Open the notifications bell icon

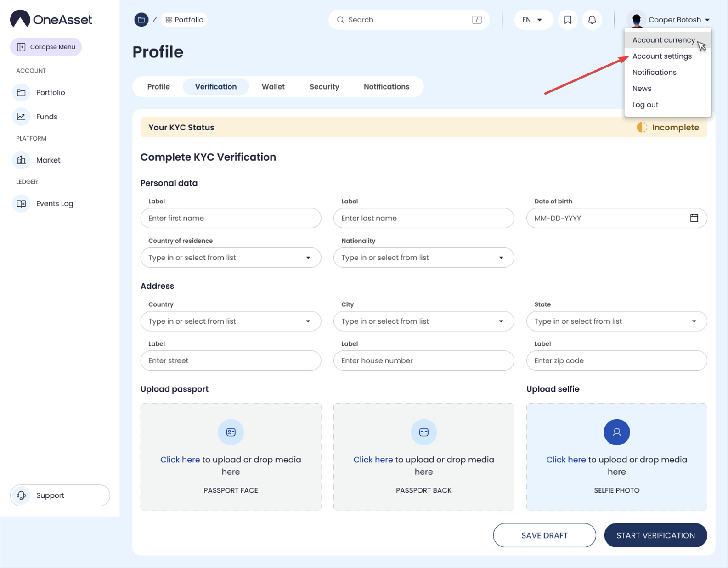tap(592, 20)
